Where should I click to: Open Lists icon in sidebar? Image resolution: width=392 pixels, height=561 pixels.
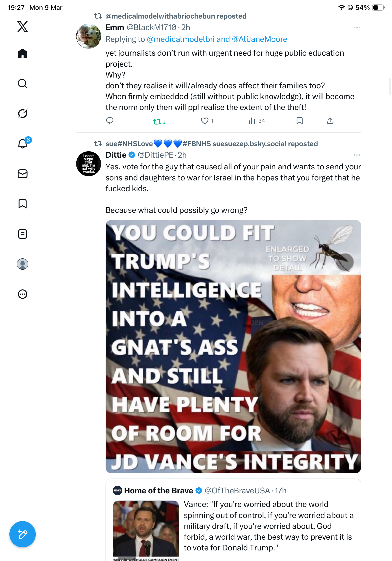click(23, 234)
